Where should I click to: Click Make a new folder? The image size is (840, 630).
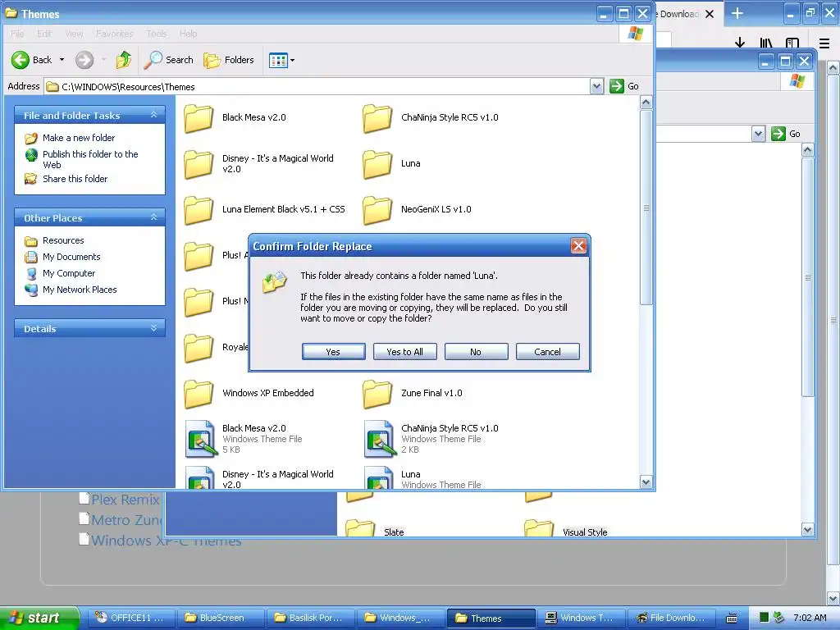coord(79,138)
